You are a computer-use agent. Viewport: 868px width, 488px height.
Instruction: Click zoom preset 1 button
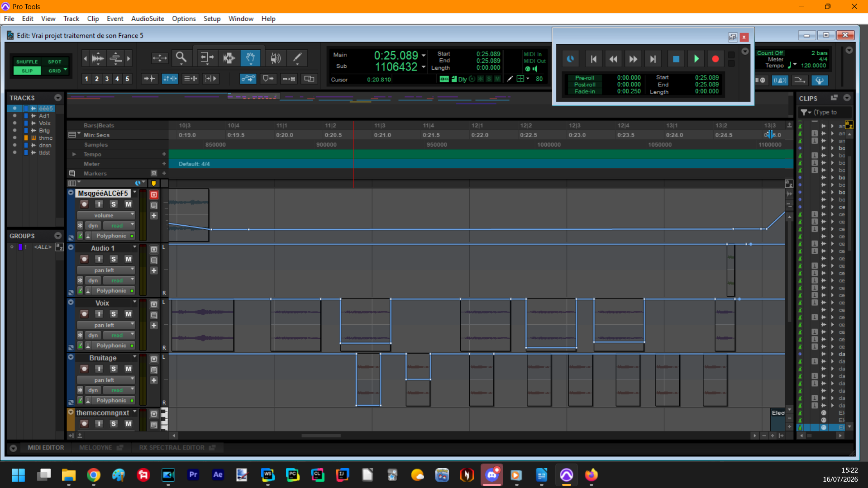(x=86, y=79)
